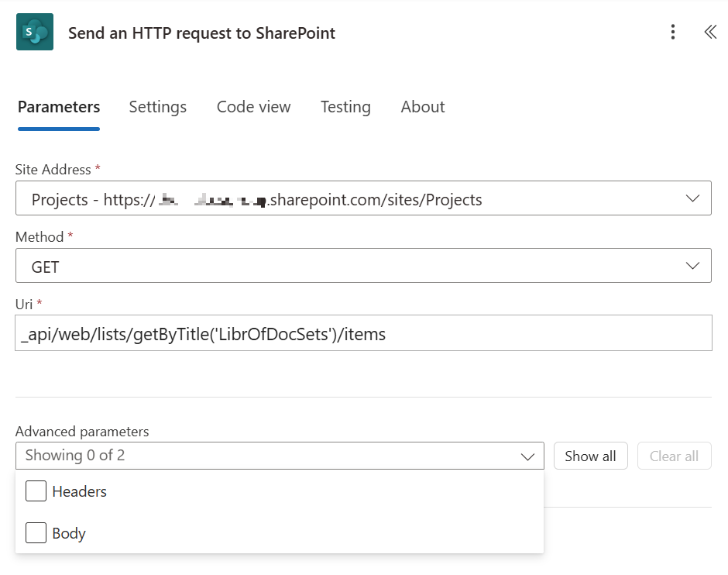This screenshot has width=728, height=575.
Task: Collapse the advanced parameters picker list
Action: [x=530, y=456]
